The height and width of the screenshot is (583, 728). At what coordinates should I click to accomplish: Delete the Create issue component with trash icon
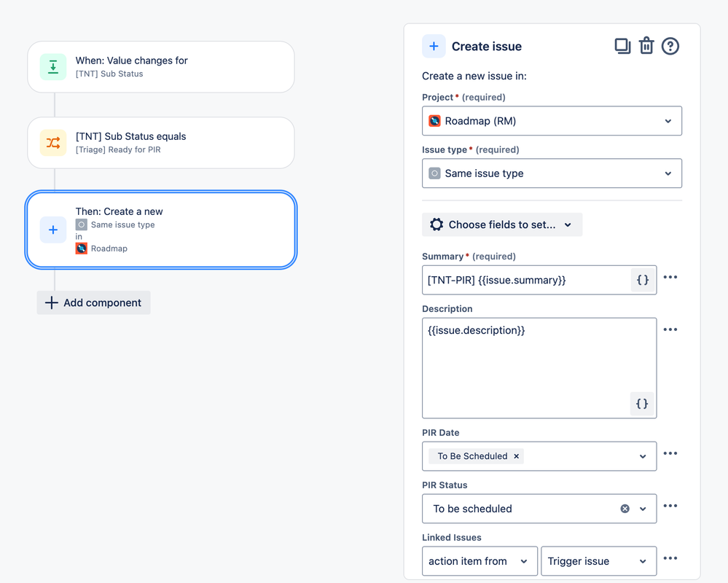(x=646, y=46)
